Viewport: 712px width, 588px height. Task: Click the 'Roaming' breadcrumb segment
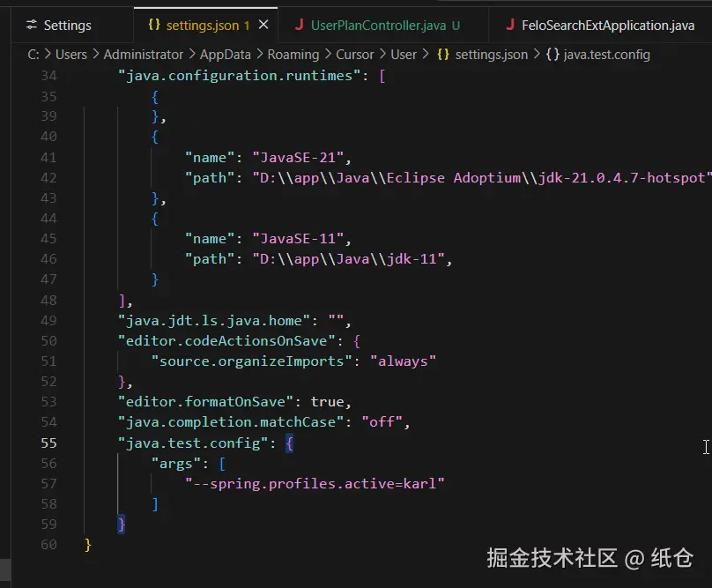(x=293, y=55)
